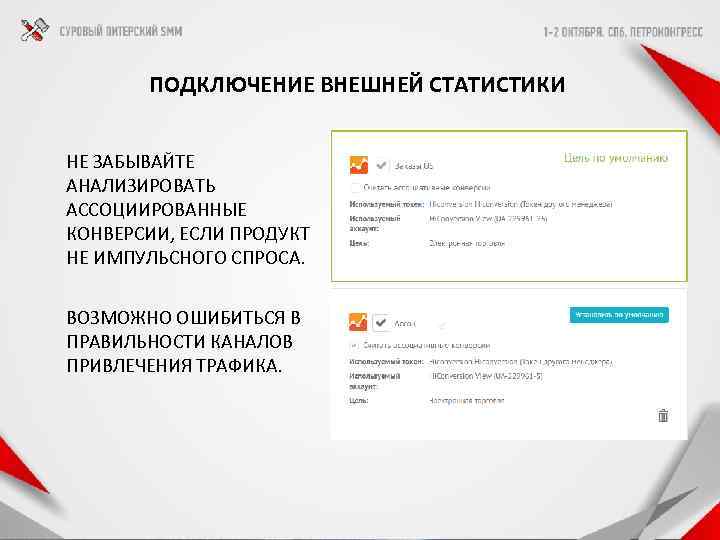
Task: Click the Google Analytics icon in the second goal card
Action: 358,322
